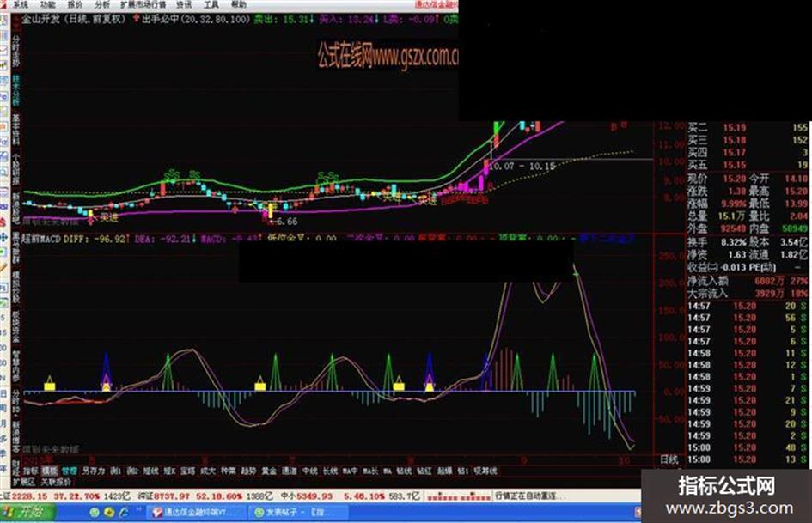
Task: Switch to the 成大 template tab
Action: pyautogui.click(x=208, y=471)
